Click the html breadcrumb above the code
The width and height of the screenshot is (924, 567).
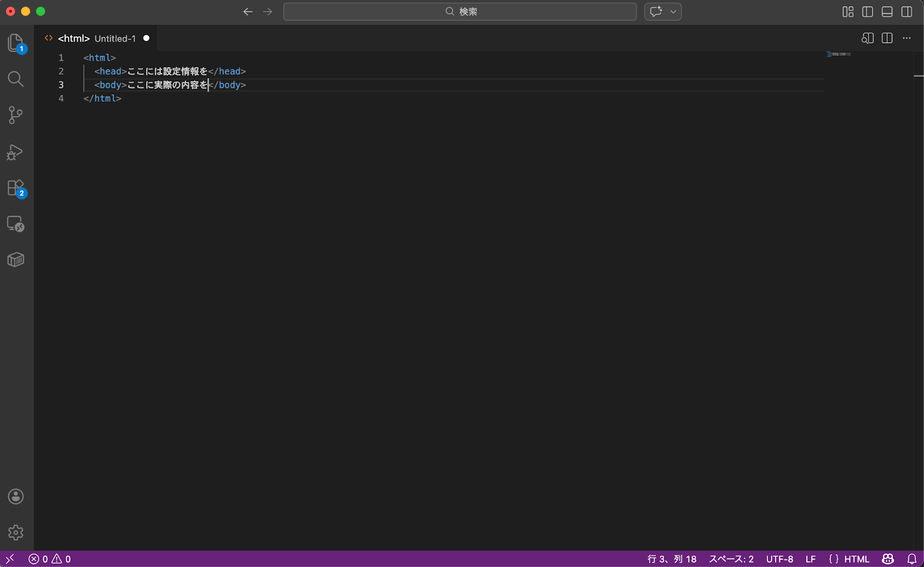[x=73, y=38]
